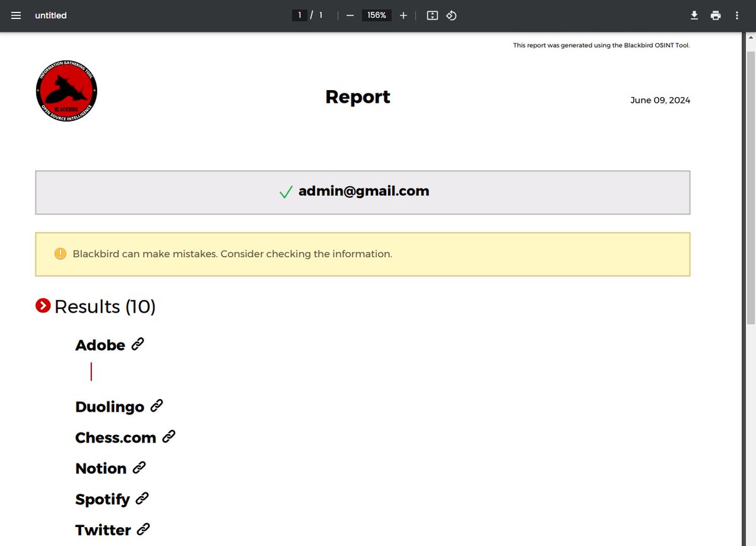Click the warning icon in yellow banner
The height and width of the screenshot is (546, 756).
coord(60,254)
